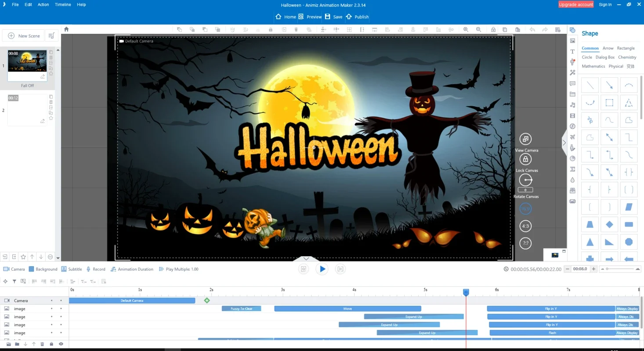Open the Edit menu

click(29, 4)
